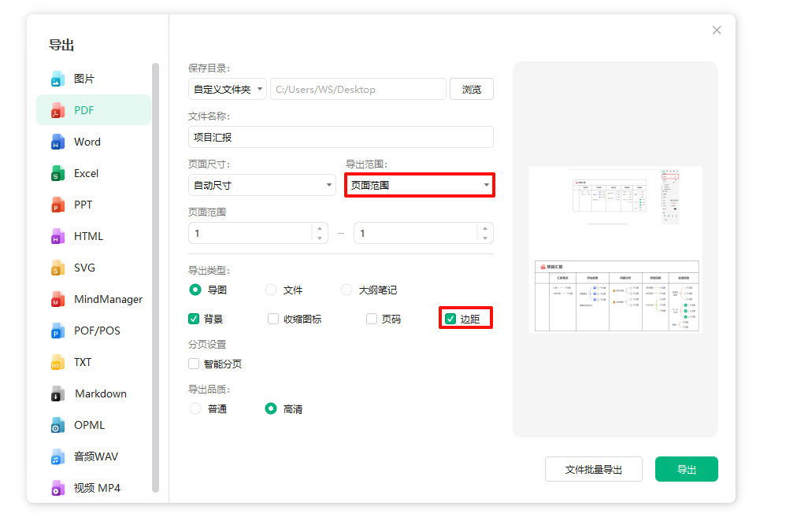This screenshot has height=532, width=797.
Task: Select 导图 export type radio
Action: click(195, 290)
